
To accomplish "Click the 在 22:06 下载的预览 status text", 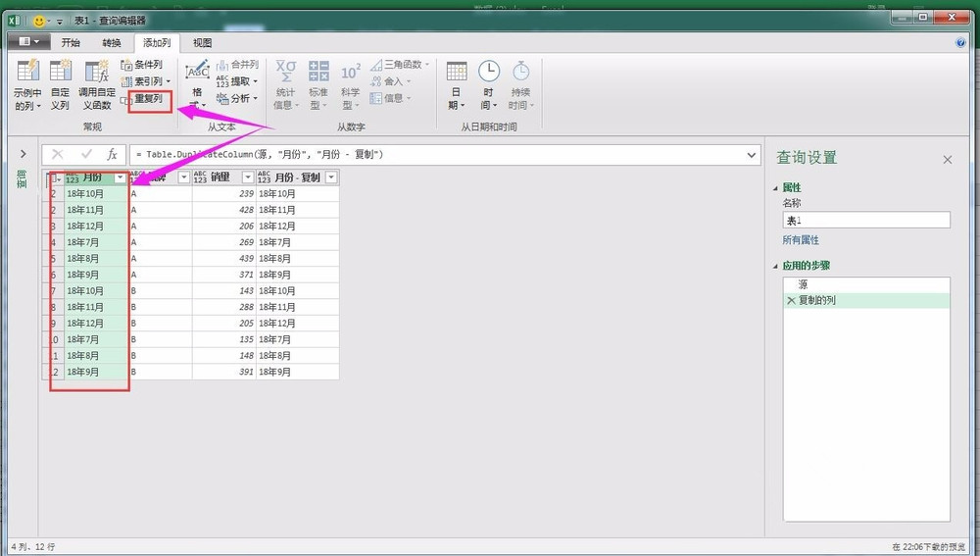I will (x=927, y=547).
